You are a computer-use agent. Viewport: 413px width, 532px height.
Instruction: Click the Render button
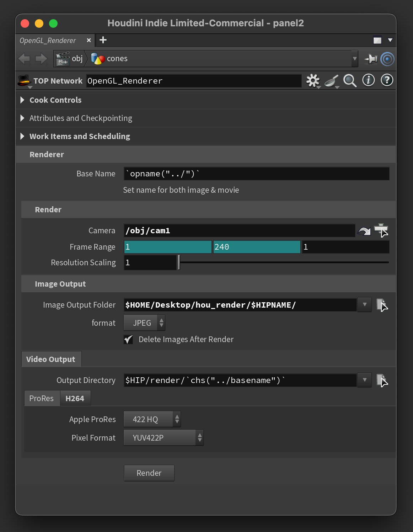point(149,473)
